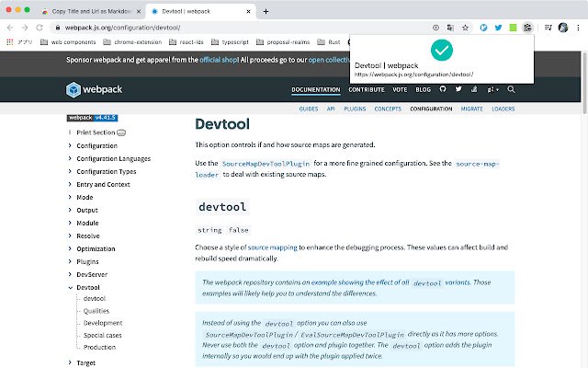The width and height of the screenshot is (588, 368).
Task: Open the web components bookmark folder
Action: click(68, 42)
